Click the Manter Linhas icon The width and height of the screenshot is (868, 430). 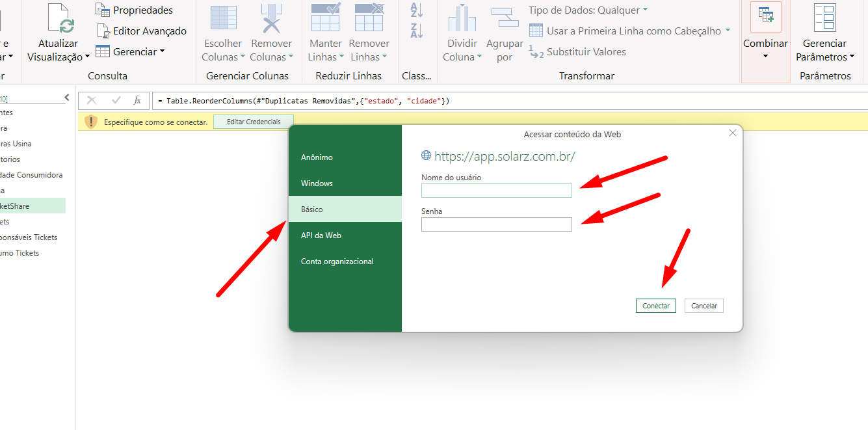(x=325, y=18)
